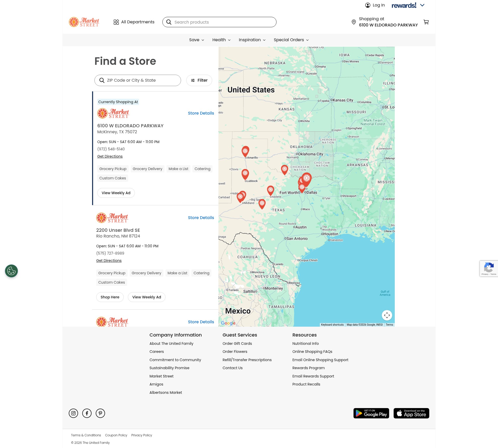Click the Amarillo store map pin
Image resolution: width=498 pixels, height=448 pixels.
[x=245, y=151]
